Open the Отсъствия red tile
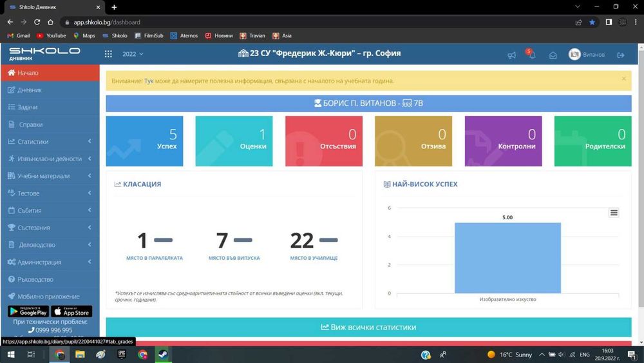Viewport: 644px width, 363px height. point(324,141)
